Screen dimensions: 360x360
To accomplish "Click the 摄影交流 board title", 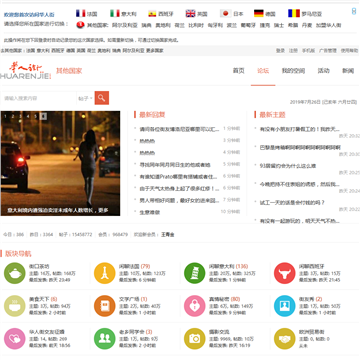I will [x=219, y=332].
